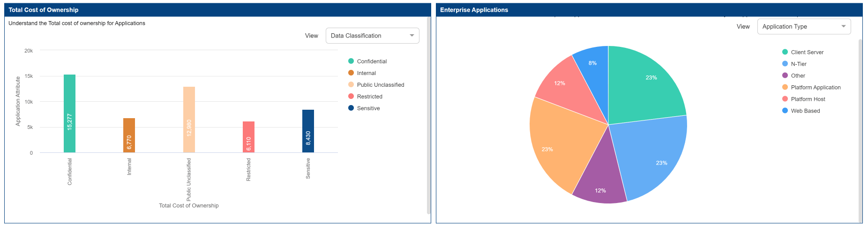Click the Internal bar showing 6,770
This screenshot has height=226, width=868.
pyautogui.click(x=129, y=135)
